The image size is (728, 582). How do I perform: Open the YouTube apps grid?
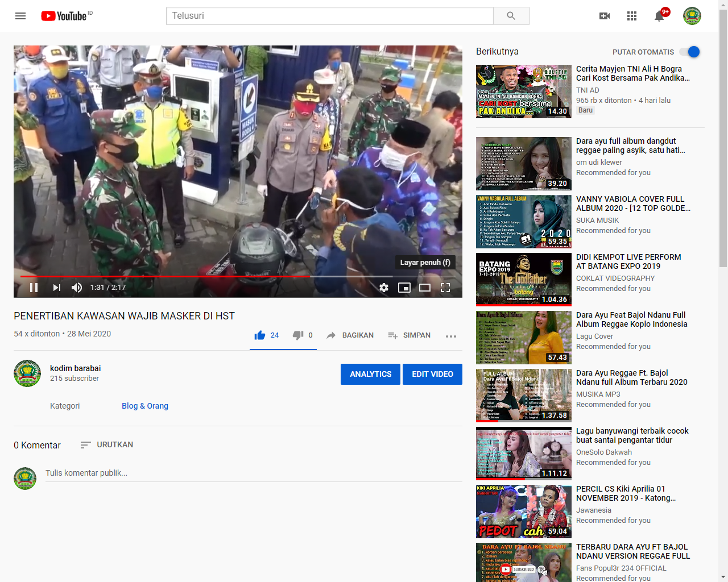click(632, 16)
